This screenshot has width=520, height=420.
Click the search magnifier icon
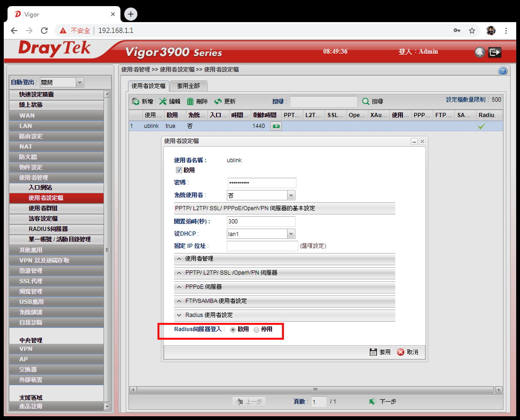pos(366,101)
